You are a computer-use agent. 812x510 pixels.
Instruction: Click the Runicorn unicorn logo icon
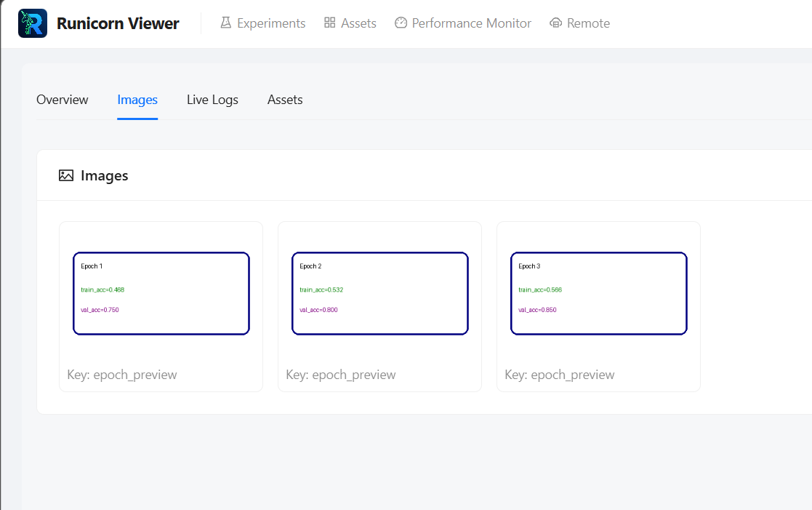(x=33, y=23)
